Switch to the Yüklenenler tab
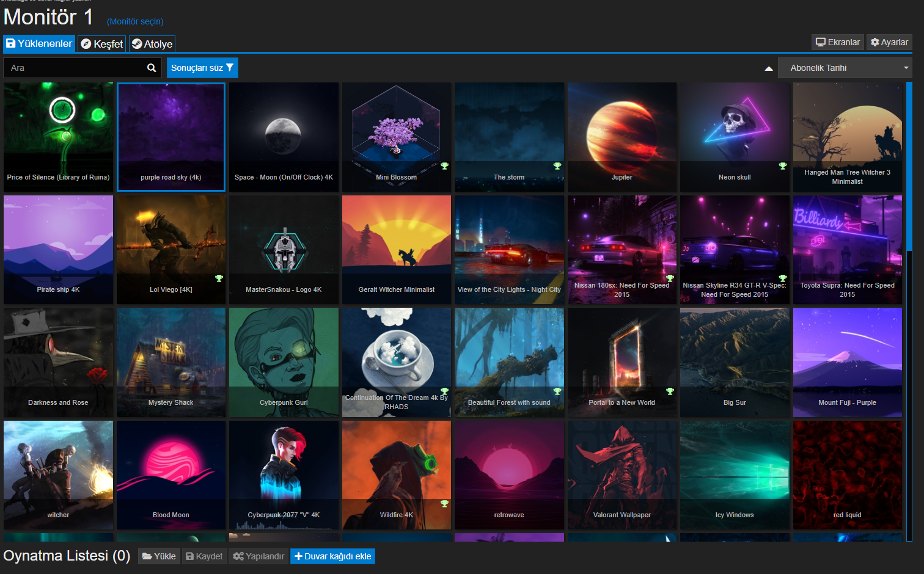 pos(39,43)
